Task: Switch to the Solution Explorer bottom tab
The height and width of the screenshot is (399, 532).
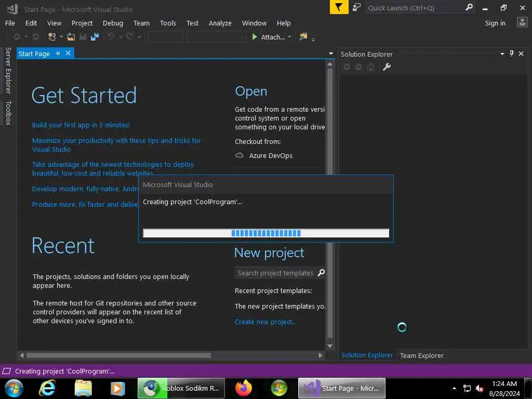Action: tap(367, 355)
